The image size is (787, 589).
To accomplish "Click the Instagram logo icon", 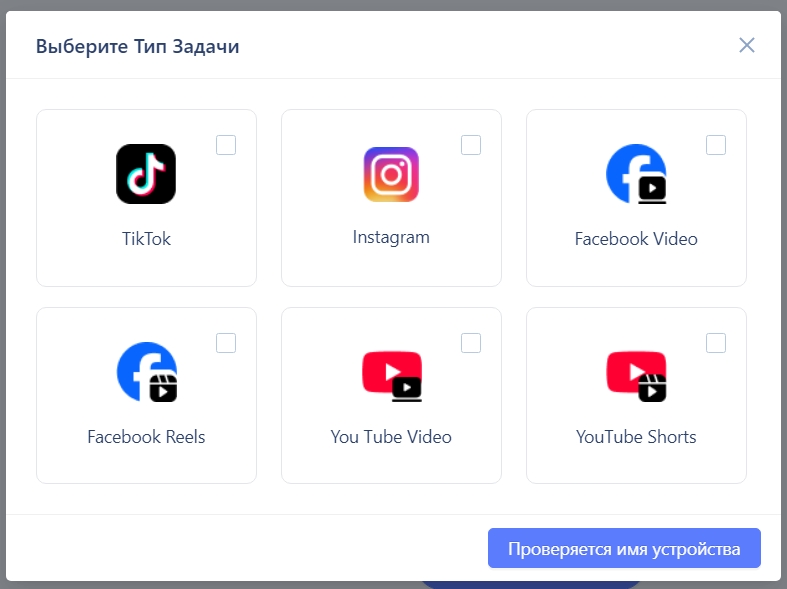I will 391,174.
